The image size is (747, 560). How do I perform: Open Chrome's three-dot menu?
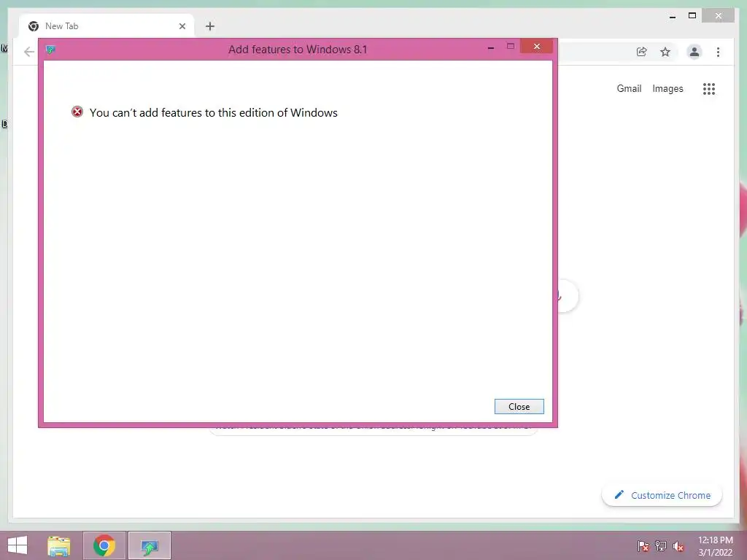(x=718, y=52)
